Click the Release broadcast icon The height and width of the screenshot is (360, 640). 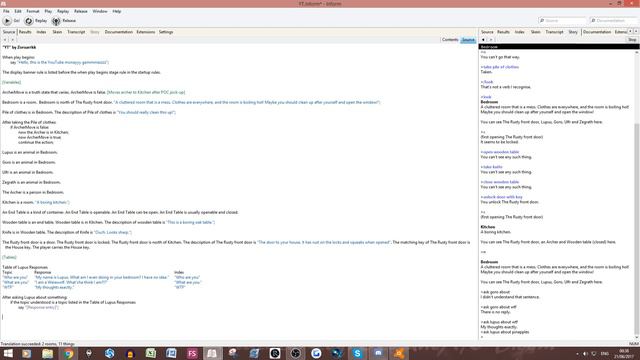pyautogui.click(x=56, y=21)
